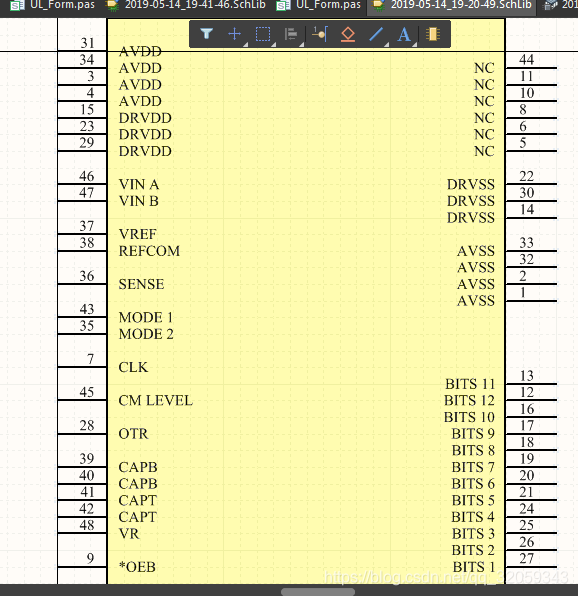Select pin number 33 beside AVSS
Image resolution: width=578 pixels, height=596 pixels.
point(527,243)
